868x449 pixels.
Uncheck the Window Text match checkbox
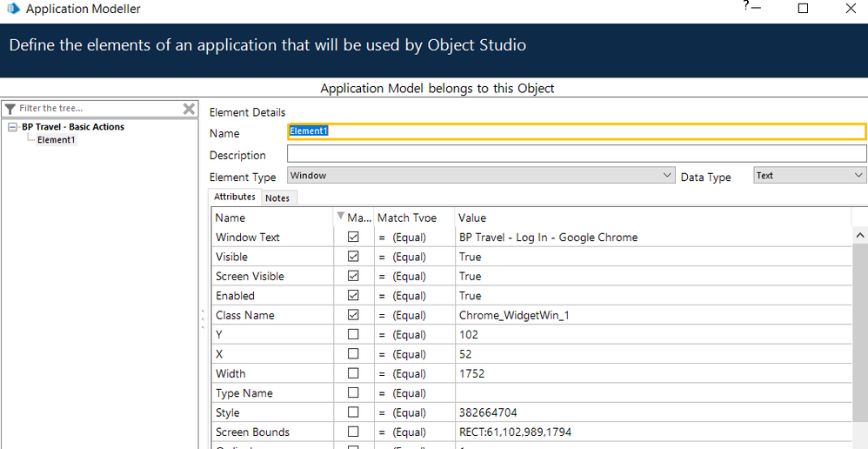click(353, 238)
